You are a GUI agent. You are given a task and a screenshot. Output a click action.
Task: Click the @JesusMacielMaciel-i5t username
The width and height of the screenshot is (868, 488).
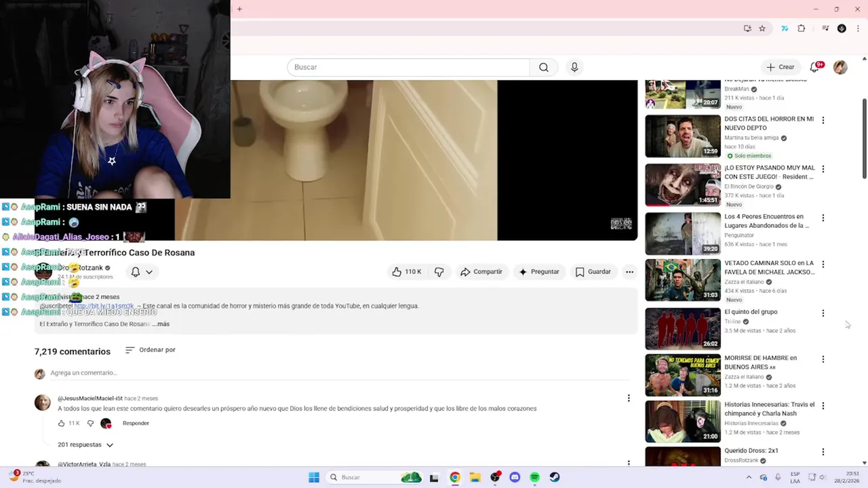(x=90, y=399)
